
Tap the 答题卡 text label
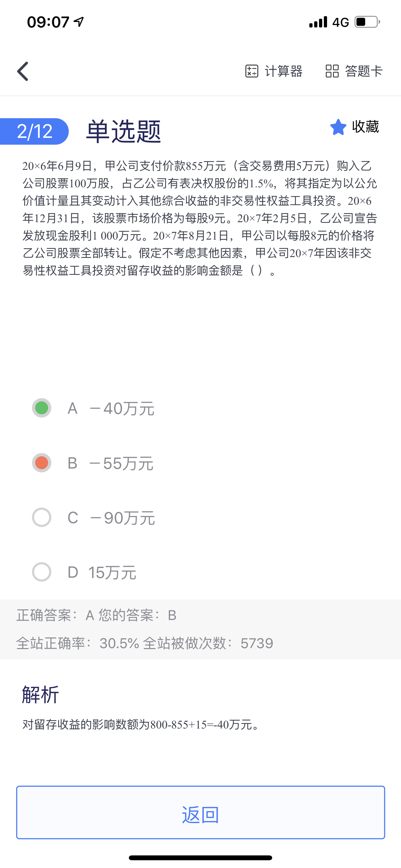(364, 71)
